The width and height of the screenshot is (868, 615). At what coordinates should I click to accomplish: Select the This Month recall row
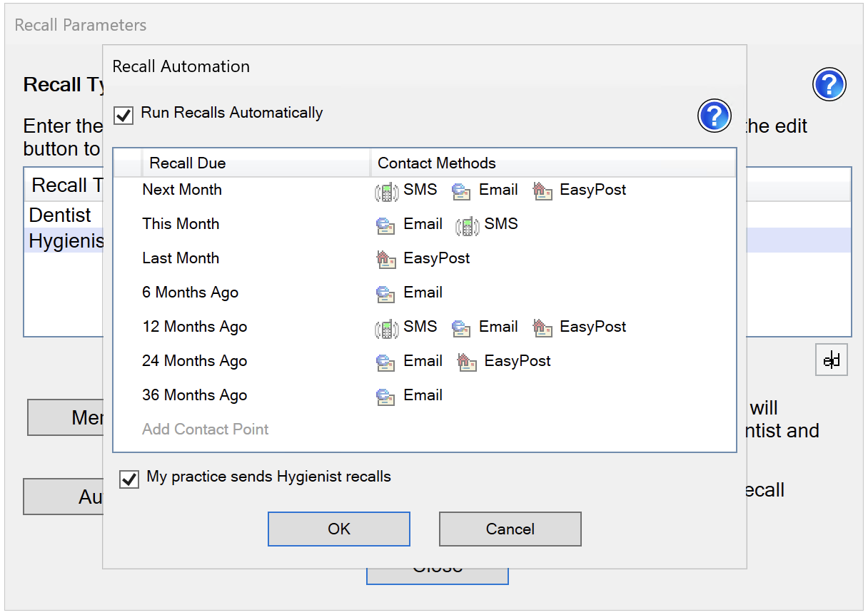pyautogui.click(x=181, y=224)
